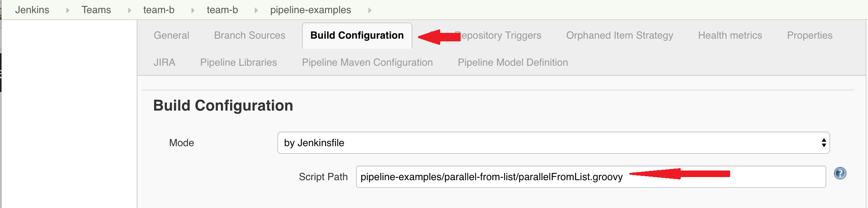Viewport: 868px width, 208px height.
Task: Open Pipeline Maven Configuration tab
Action: click(367, 62)
